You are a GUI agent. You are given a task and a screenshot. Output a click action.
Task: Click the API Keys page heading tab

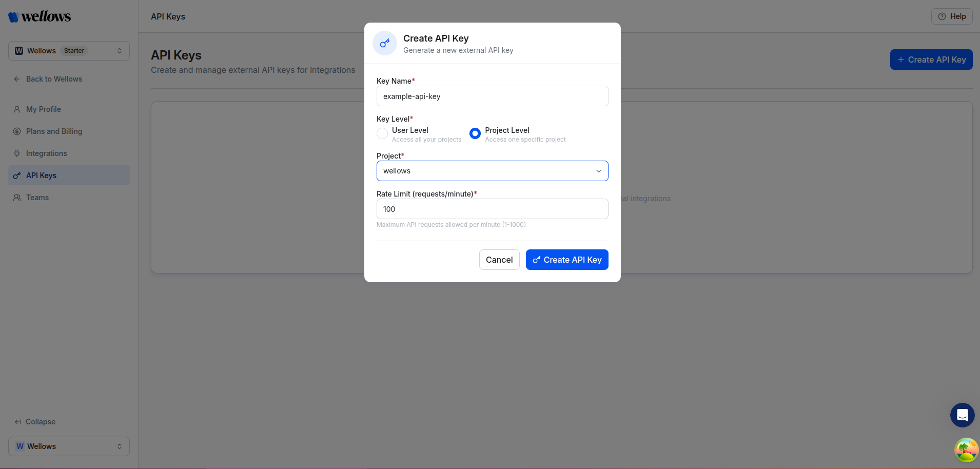[x=167, y=16]
